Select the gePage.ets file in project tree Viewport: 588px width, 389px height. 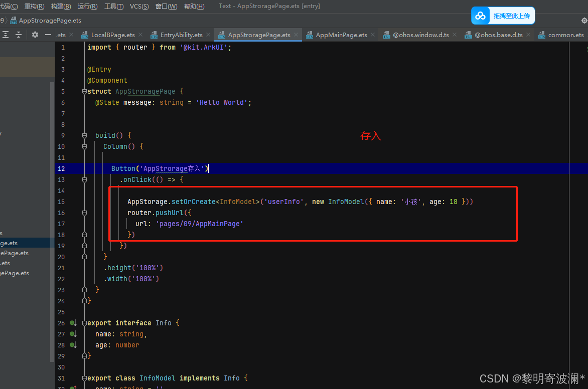coord(15,273)
